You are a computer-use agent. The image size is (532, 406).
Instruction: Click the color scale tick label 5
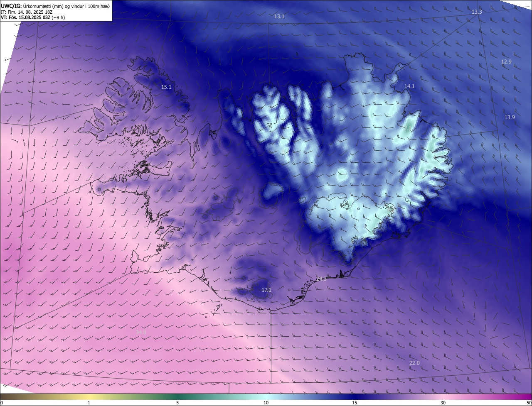[x=177, y=403]
